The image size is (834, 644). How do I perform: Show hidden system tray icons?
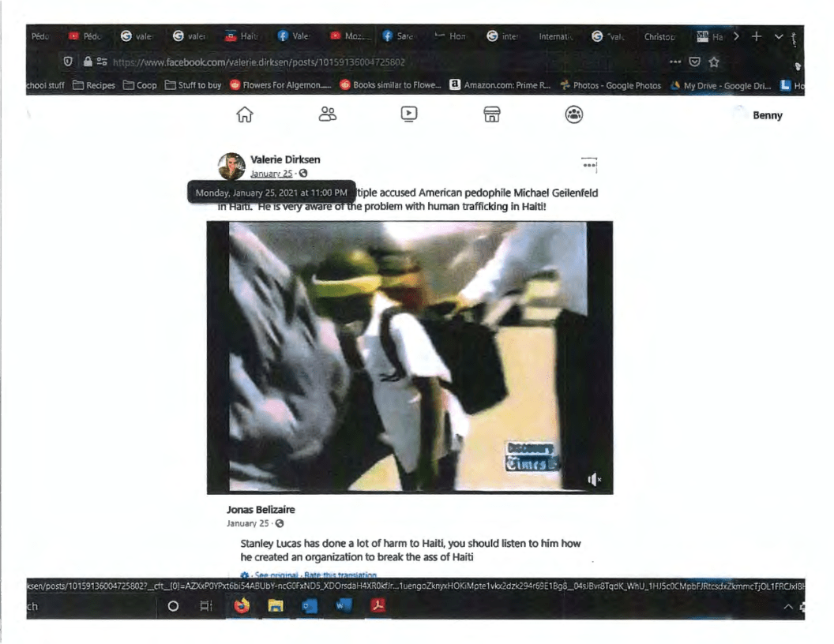tap(788, 606)
